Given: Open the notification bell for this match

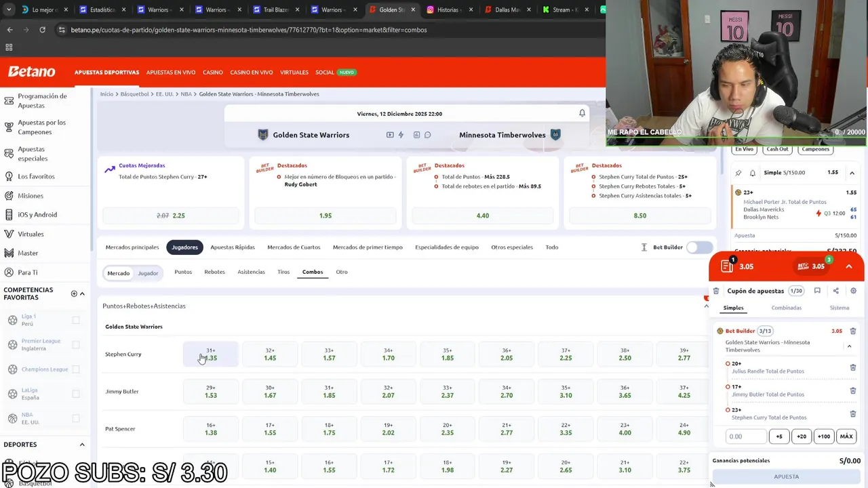Looking at the screenshot, I should click(582, 113).
